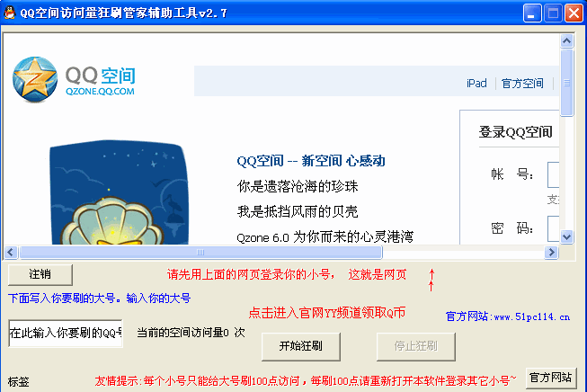Click the 密码 input field
The width and height of the screenshot is (587, 392).
(x=554, y=228)
